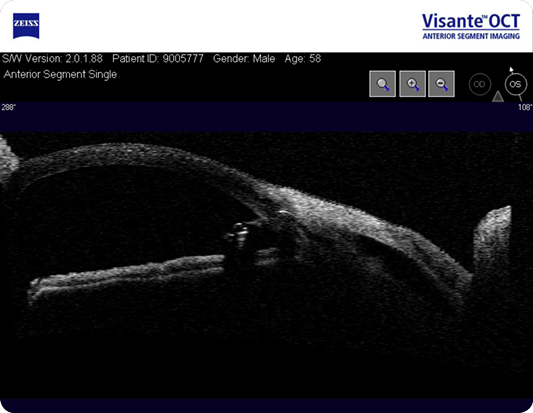Click the 288° angle label

8,107
